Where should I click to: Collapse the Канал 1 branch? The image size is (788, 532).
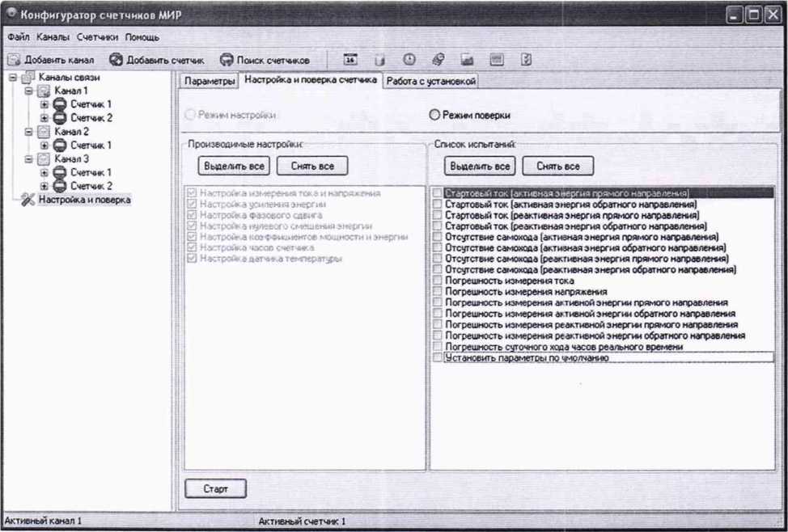pos(28,91)
